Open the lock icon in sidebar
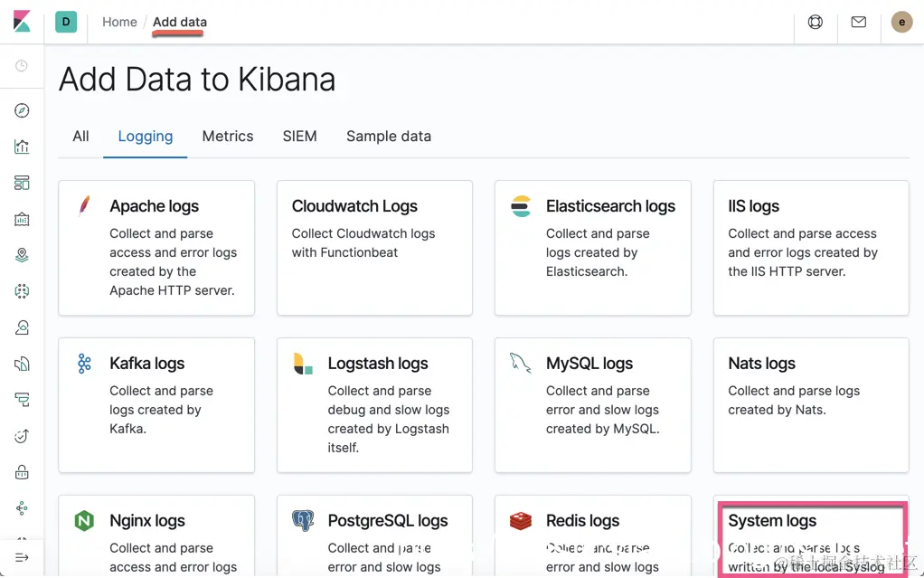This screenshot has width=924, height=578. pos(22,472)
